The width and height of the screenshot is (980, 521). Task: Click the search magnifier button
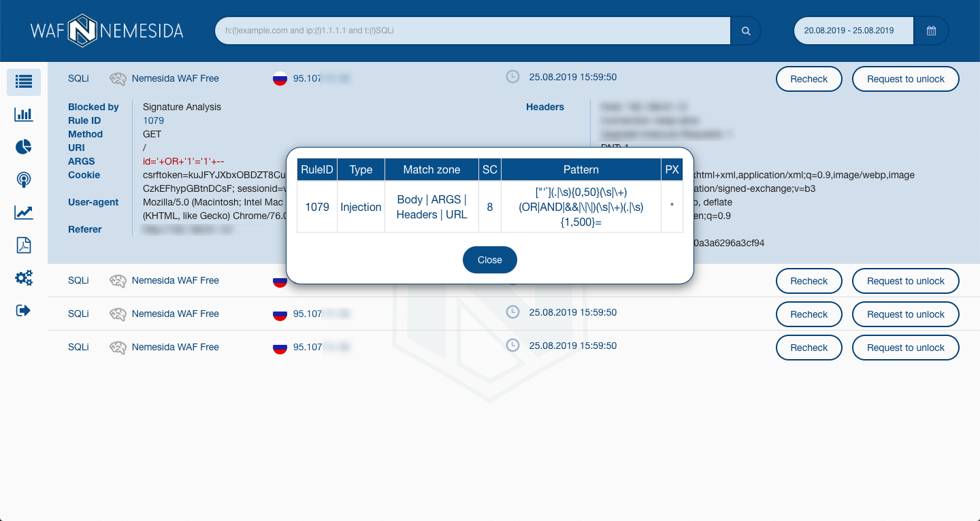pyautogui.click(x=746, y=31)
